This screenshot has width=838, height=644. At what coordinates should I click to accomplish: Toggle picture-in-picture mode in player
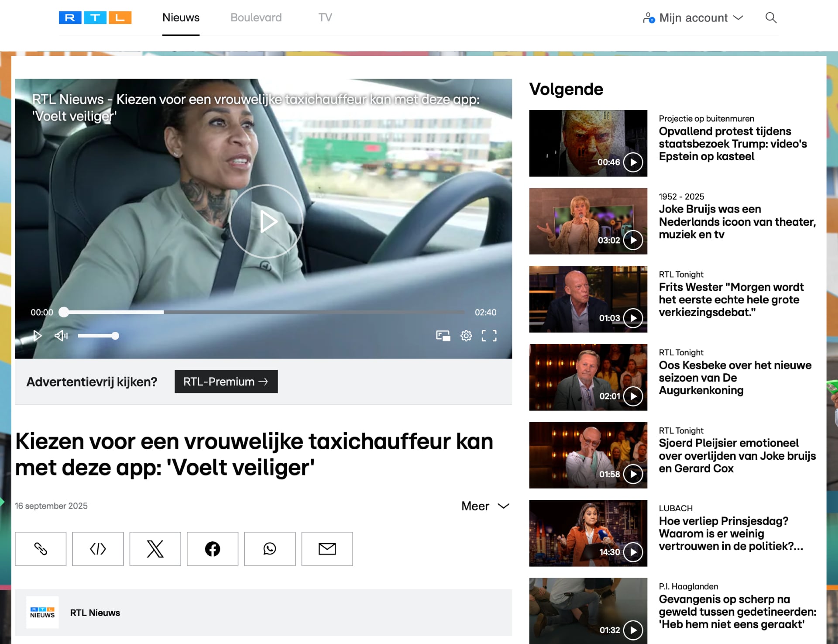click(x=443, y=336)
